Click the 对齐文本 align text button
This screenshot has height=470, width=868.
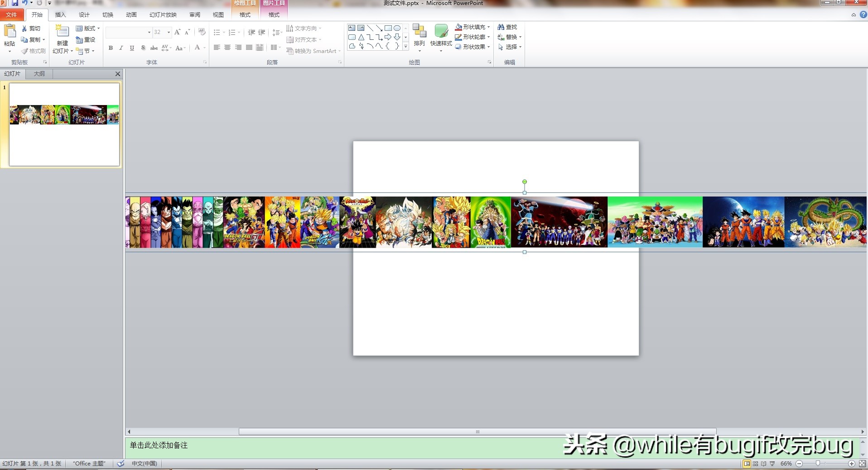[304, 40]
